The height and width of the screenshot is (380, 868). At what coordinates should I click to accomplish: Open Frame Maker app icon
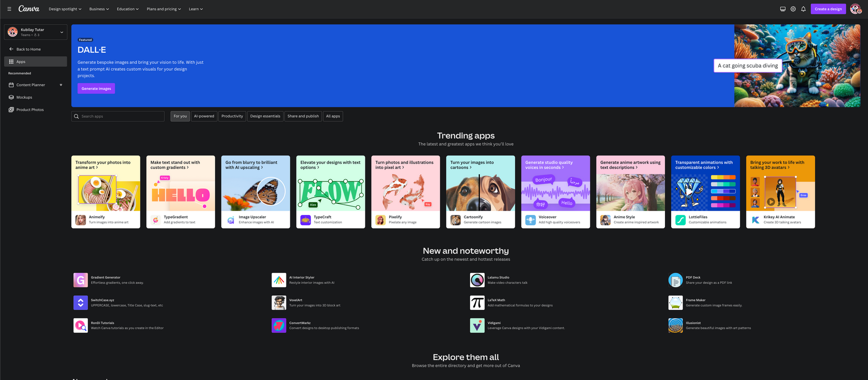coord(675,303)
